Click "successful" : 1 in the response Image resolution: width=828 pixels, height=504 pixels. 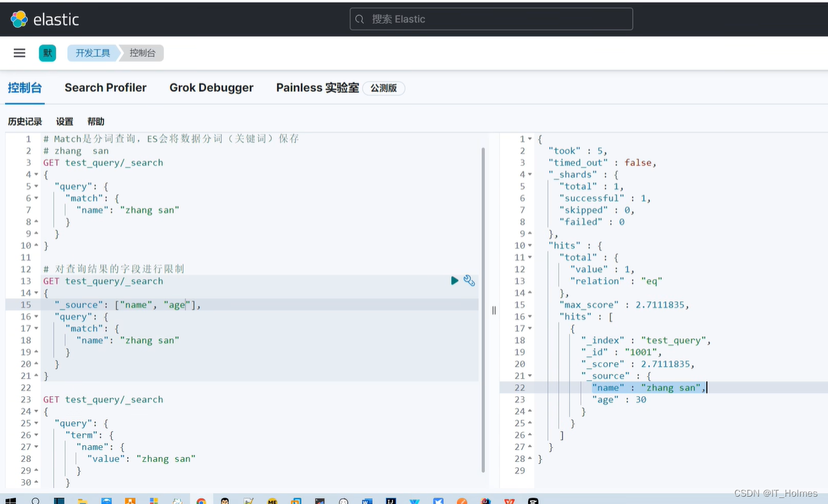pos(605,198)
